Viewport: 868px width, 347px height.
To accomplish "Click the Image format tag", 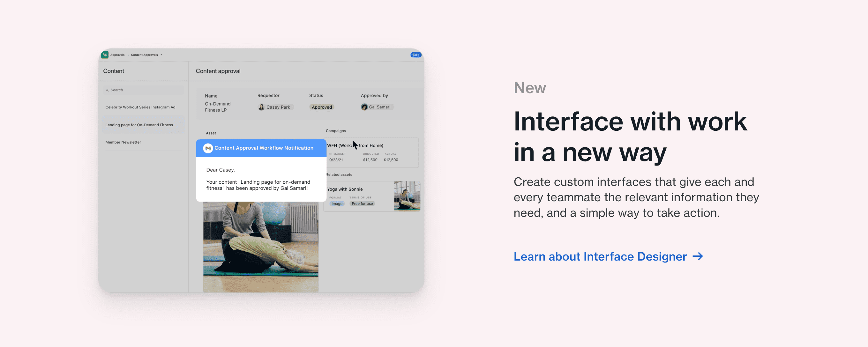I will click(337, 204).
